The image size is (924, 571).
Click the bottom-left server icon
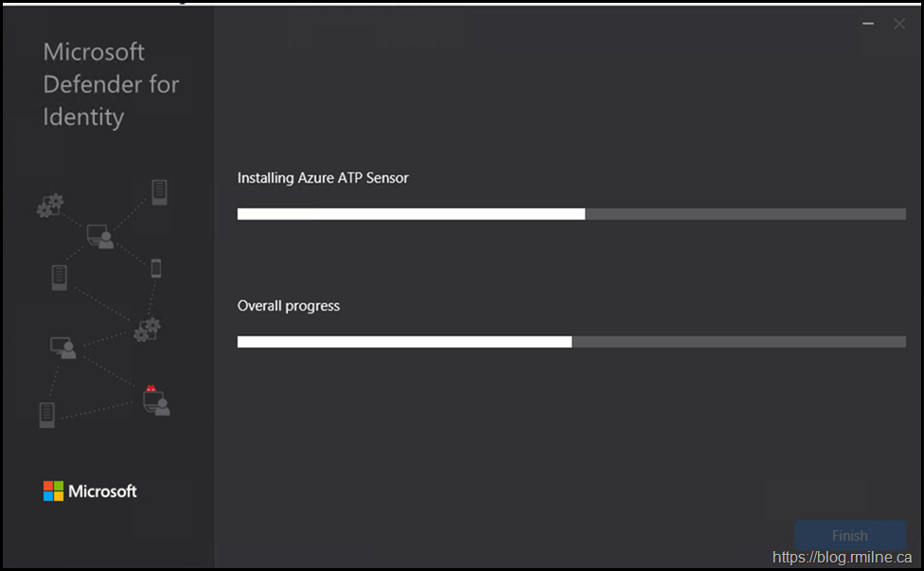[46, 415]
